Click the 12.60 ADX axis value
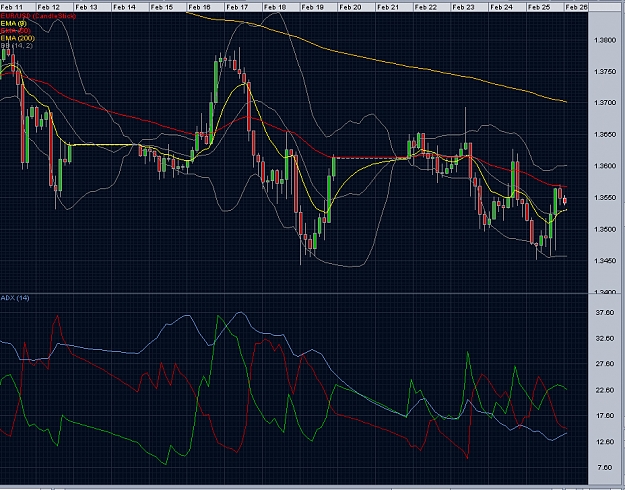Screen dimensions: 625x490 point(605,442)
